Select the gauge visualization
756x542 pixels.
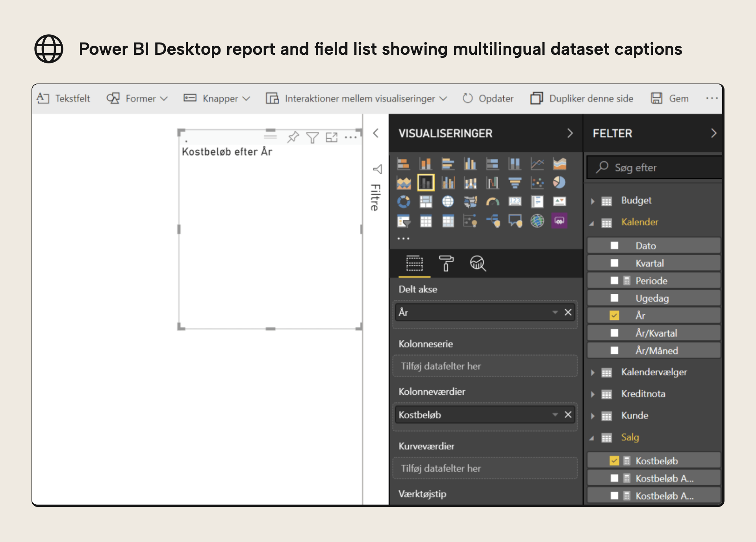(x=493, y=202)
